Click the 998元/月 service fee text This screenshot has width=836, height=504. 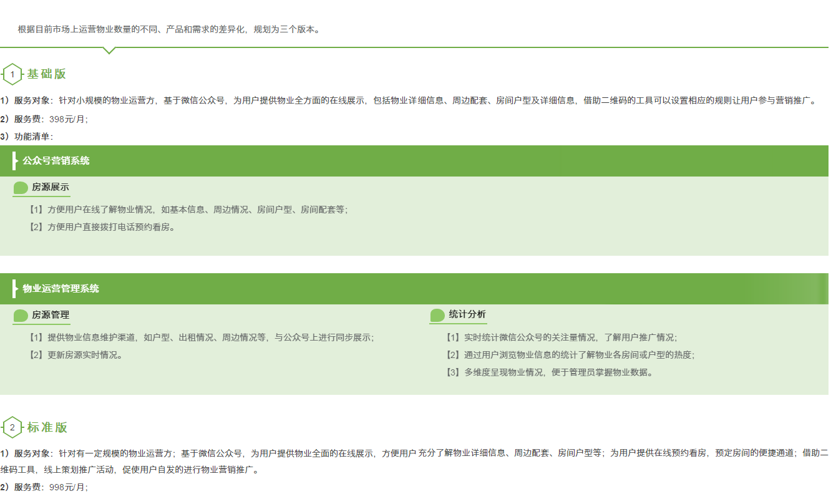pos(68,487)
